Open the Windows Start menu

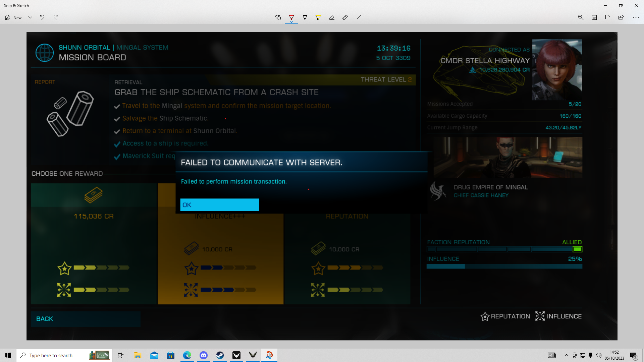(8, 355)
